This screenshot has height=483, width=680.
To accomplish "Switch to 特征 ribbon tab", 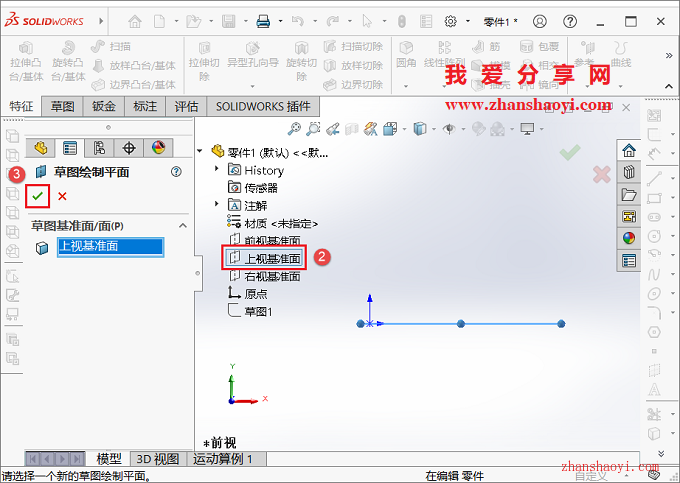I will tap(21, 106).
